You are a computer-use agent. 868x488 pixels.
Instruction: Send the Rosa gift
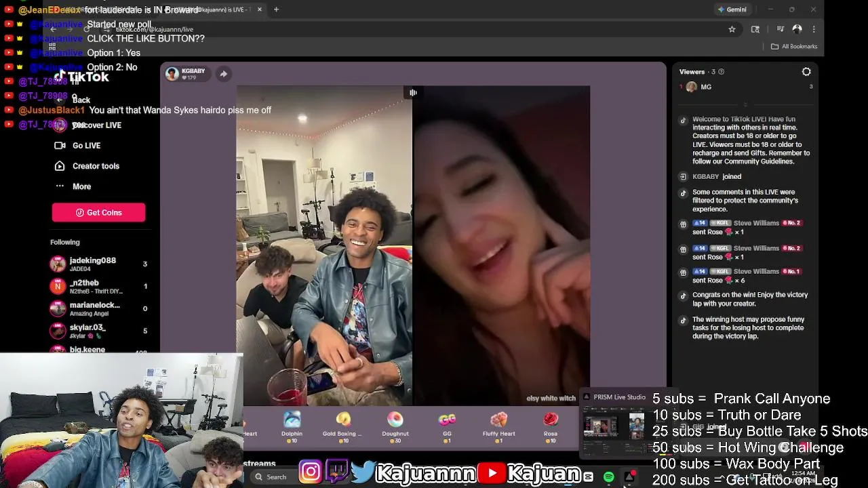pos(550,427)
